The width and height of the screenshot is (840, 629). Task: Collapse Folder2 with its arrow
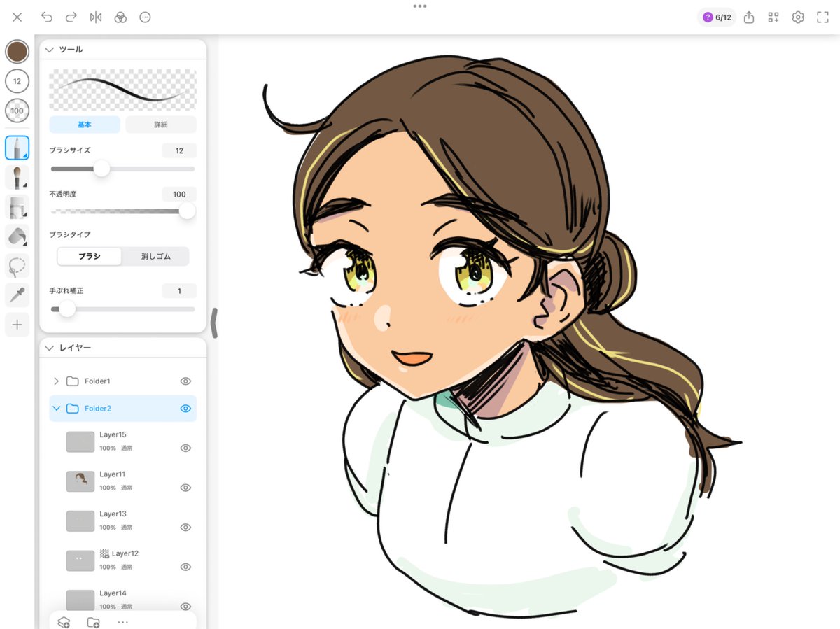[56, 409]
